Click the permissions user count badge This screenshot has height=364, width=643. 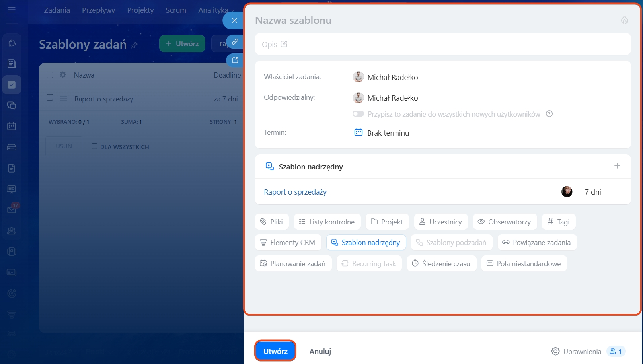[616, 351]
